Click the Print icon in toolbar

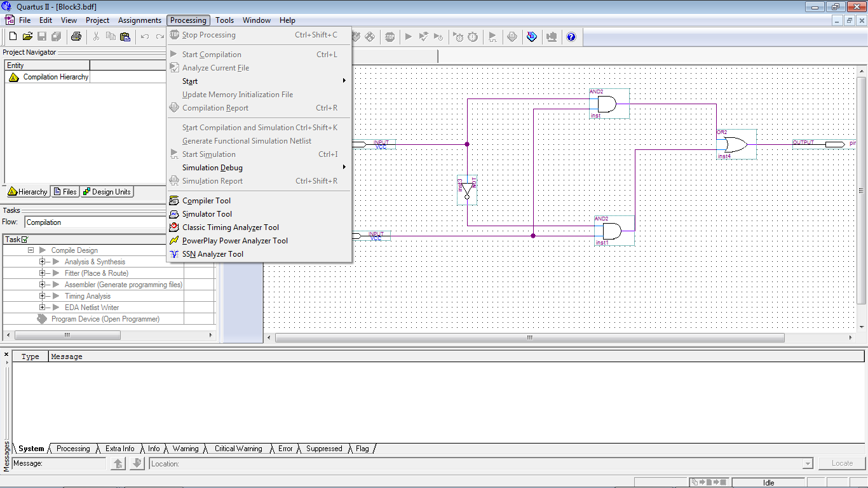point(76,37)
